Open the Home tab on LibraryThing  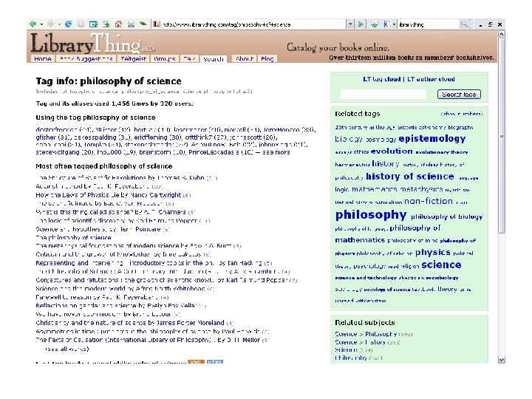point(43,58)
